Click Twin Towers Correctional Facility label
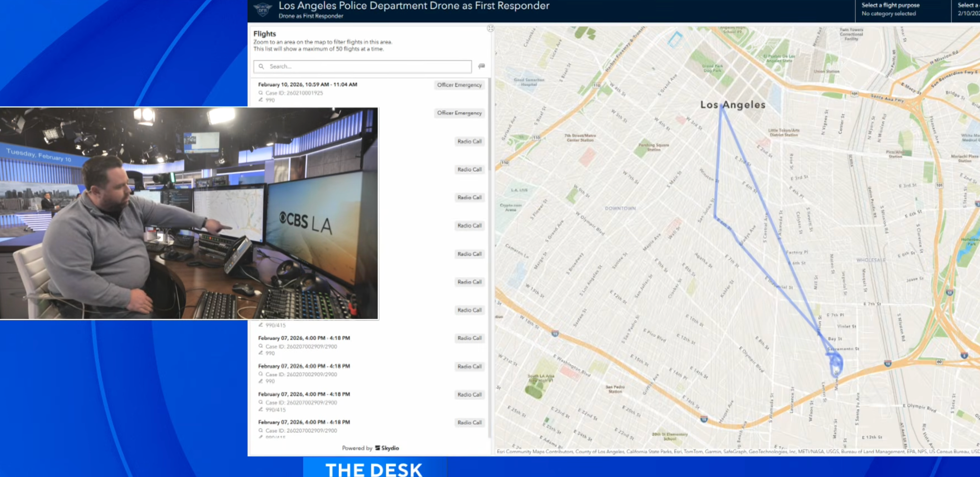The image size is (980, 477). point(851,34)
